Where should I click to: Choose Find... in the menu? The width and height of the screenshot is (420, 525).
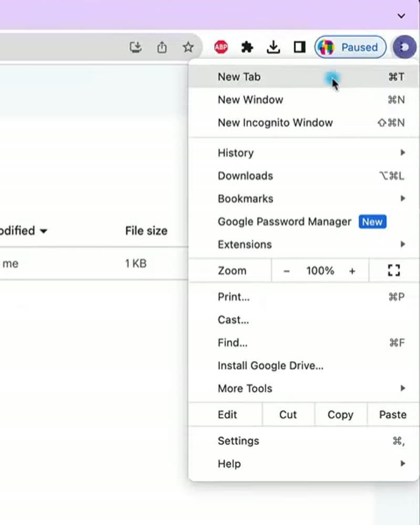coord(304,342)
